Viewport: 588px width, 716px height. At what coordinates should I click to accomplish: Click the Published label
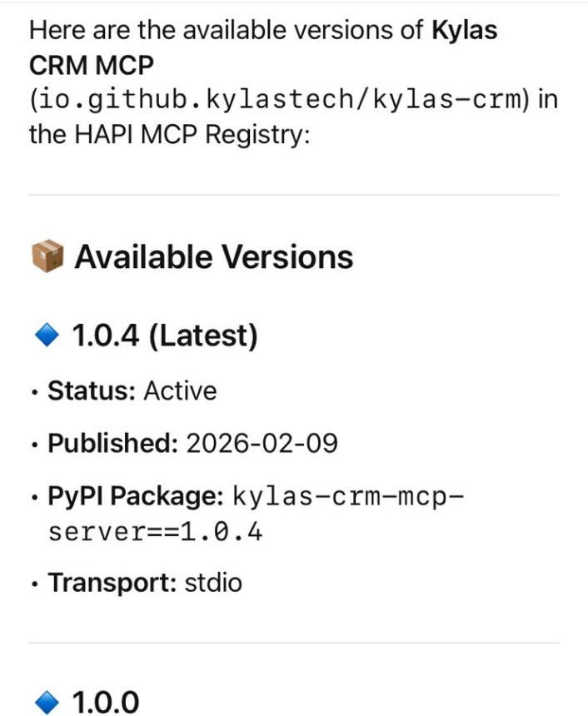(112, 443)
